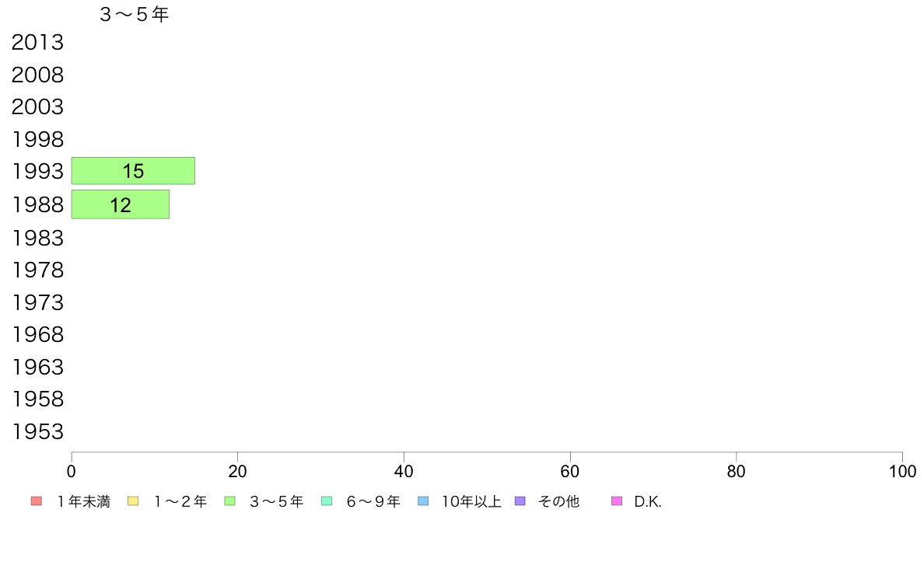
Task: Click the blue 10年以上 legend swatch
Action: click(423, 501)
